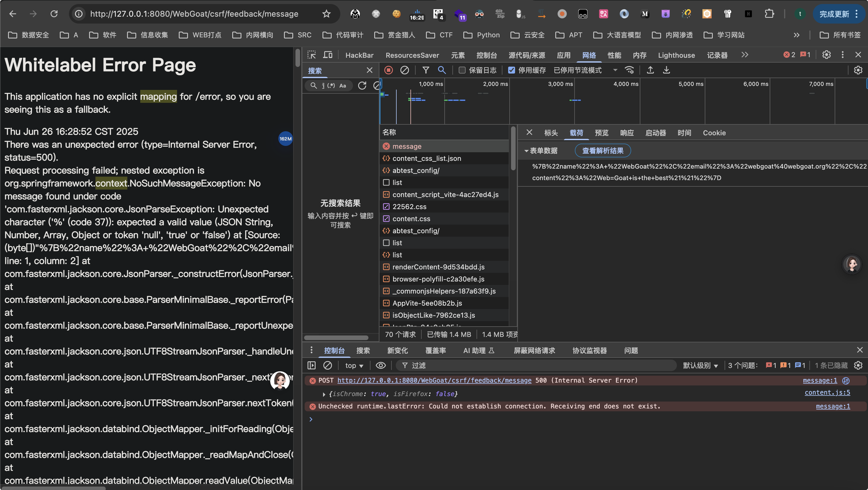This screenshot has height=490, width=868.
Task: Open console settings gear icon
Action: [x=858, y=365]
